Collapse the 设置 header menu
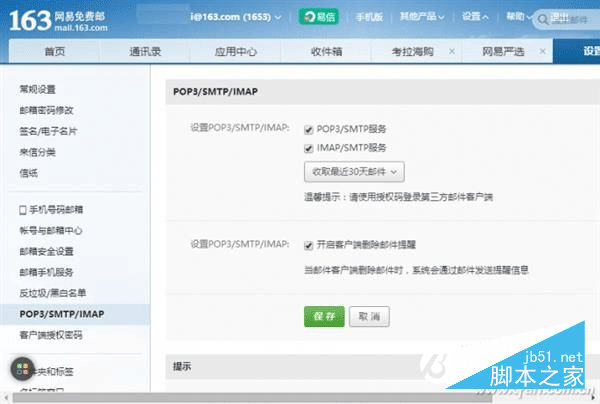The width and height of the screenshot is (600, 404). (475, 16)
